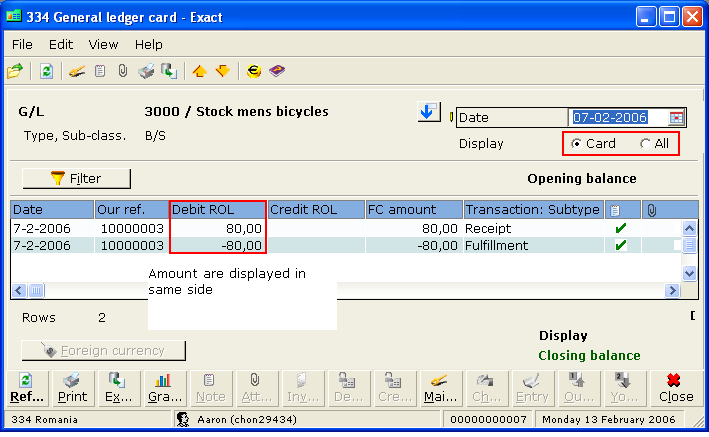This screenshot has height=437, width=709.
Task: Select the All display radio button
Action: pos(645,144)
